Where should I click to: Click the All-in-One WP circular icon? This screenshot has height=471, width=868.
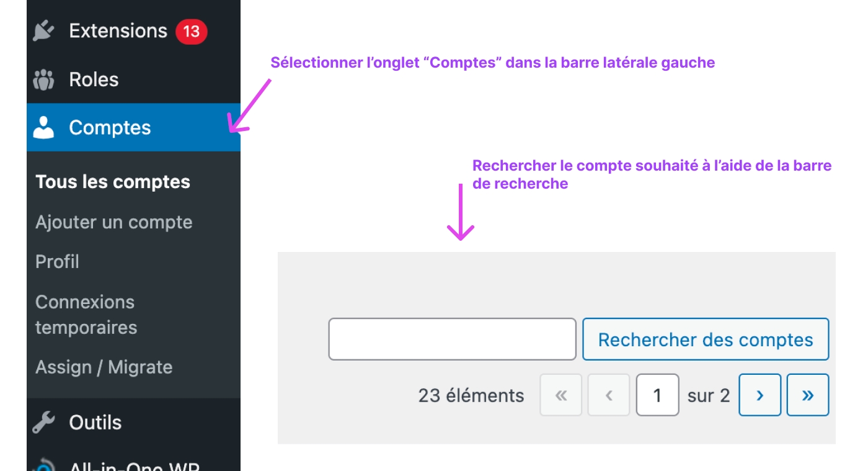[x=45, y=465]
